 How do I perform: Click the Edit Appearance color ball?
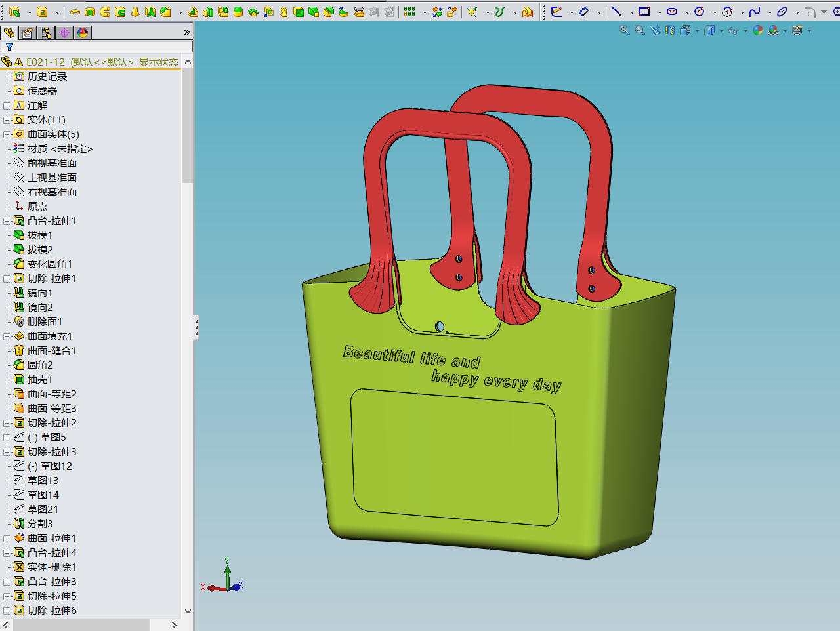(758, 30)
